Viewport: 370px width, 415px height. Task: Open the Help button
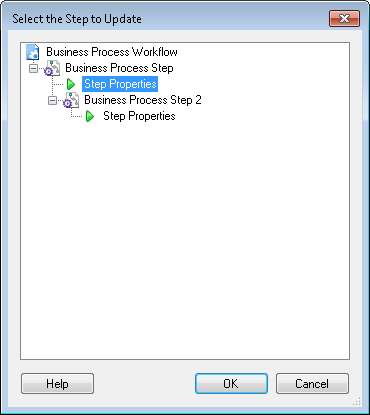pyautogui.click(x=57, y=384)
